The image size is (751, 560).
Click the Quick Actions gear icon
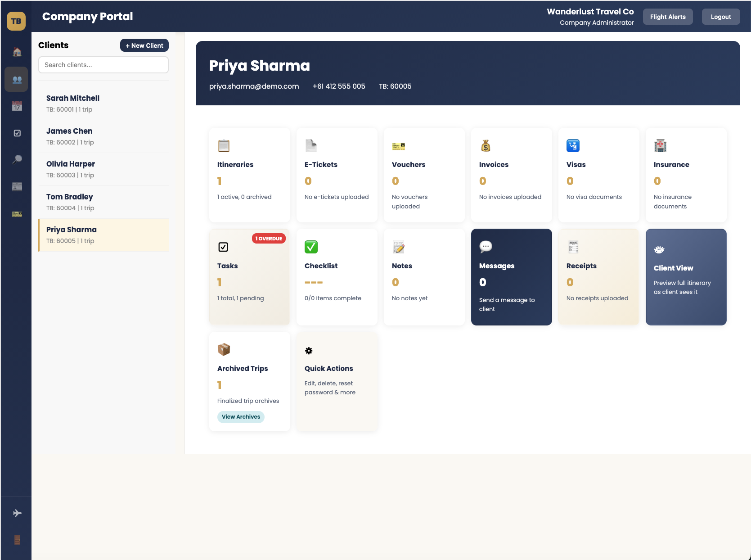click(309, 351)
